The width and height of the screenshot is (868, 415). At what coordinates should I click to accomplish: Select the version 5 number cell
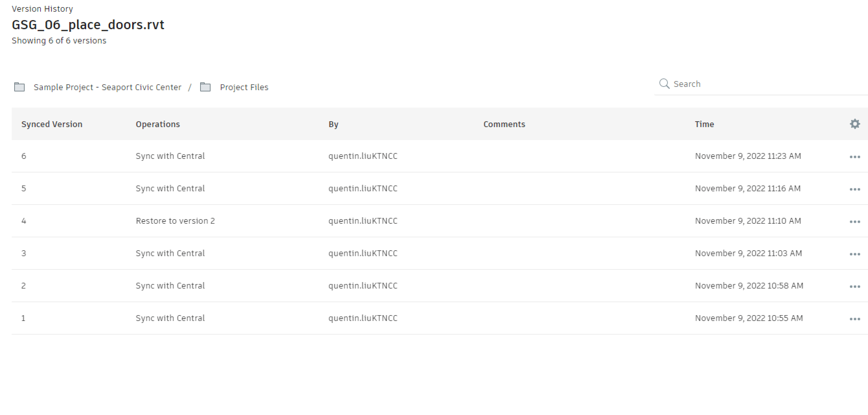point(24,188)
